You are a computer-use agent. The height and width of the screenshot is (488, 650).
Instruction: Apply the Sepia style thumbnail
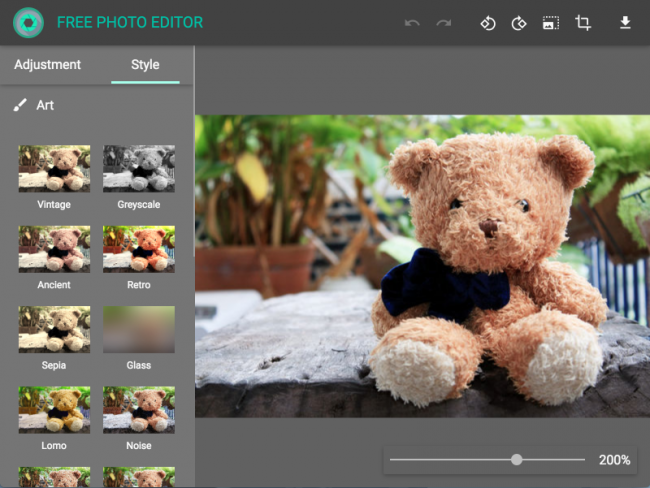click(54, 329)
